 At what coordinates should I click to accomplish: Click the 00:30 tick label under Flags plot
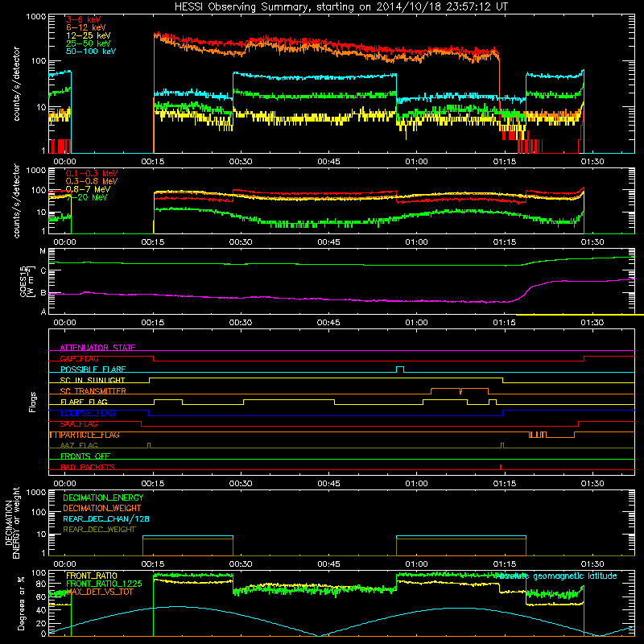coord(241,484)
